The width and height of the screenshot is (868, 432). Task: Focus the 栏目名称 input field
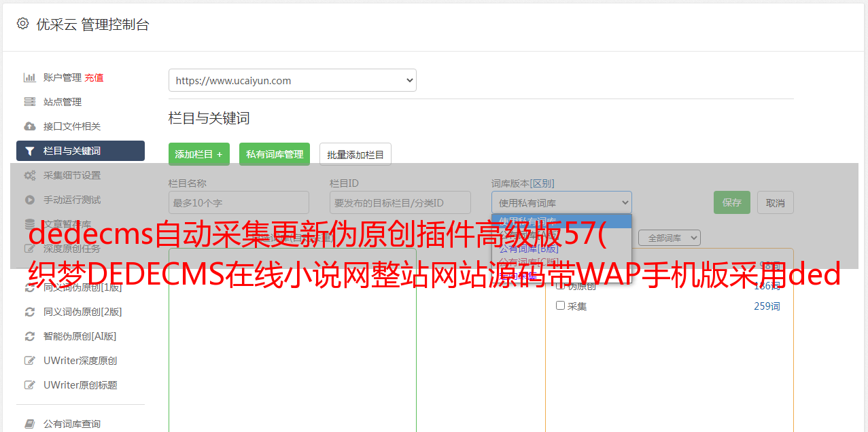pyautogui.click(x=239, y=202)
